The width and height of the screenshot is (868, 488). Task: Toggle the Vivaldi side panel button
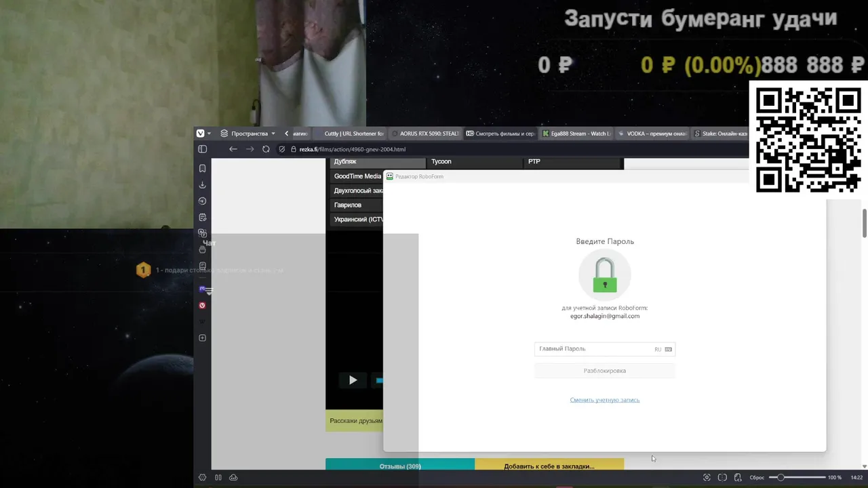tap(202, 149)
